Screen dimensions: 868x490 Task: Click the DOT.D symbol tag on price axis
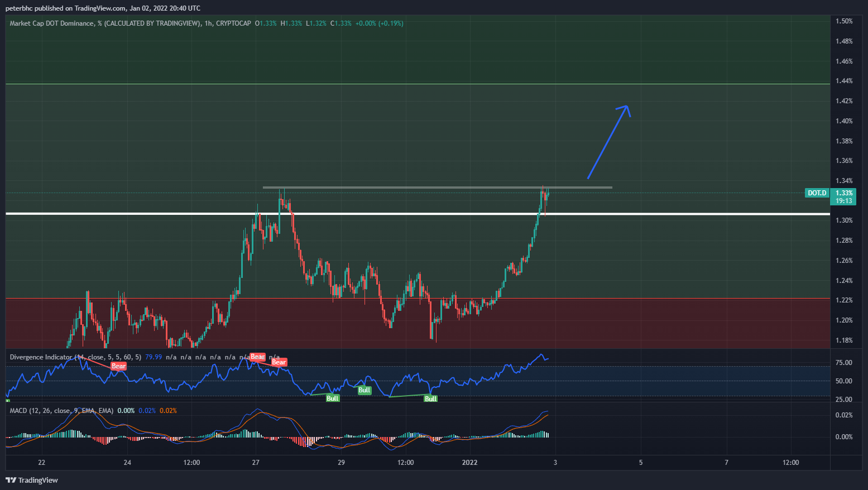tap(817, 193)
